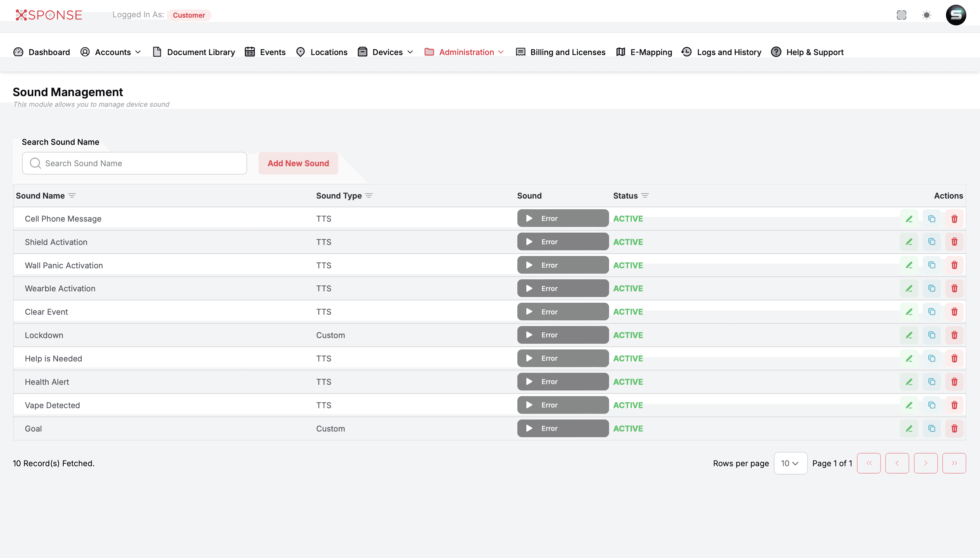This screenshot has height=558, width=980.
Task: Expand the Devices dropdown menu
Action: [x=385, y=52]
